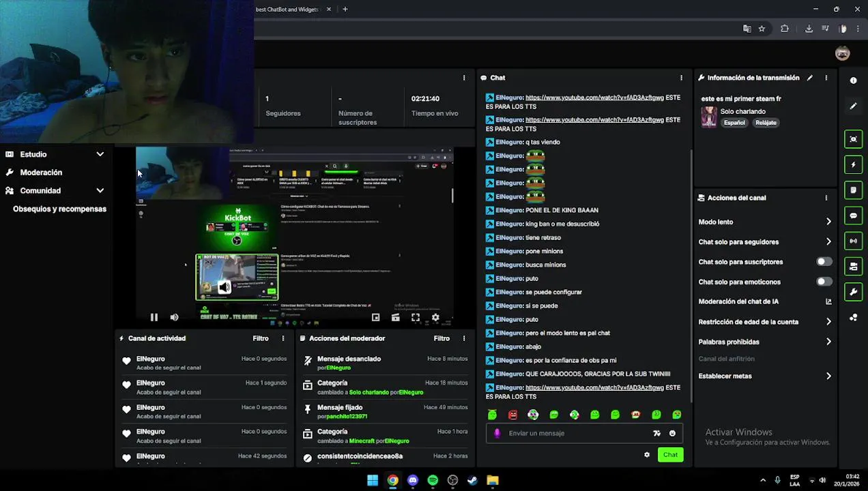868x491 pixels.
Task: Enter fullscreen on the stream preview
Action: pyautogui.click(x=416, y=317)
